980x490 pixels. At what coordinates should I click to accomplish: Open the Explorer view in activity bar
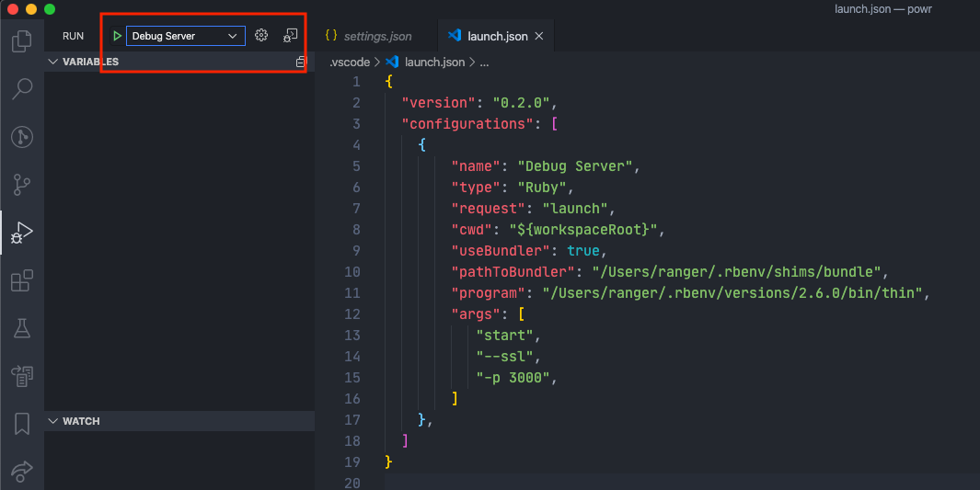tap(21, 41)
